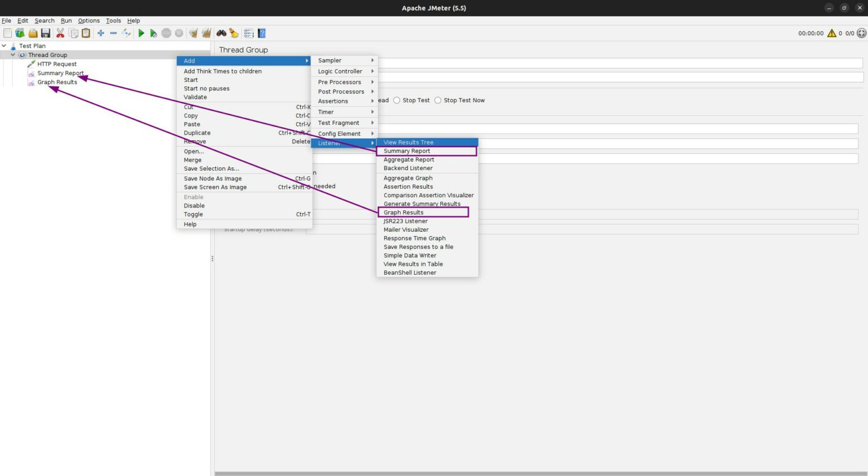Collapse the Thread Group tree node

coord(12,54)
